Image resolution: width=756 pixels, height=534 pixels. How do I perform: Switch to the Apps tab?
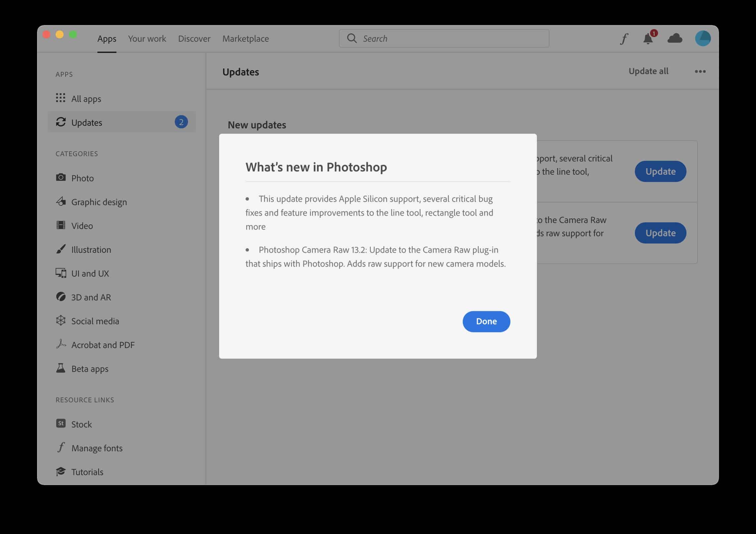(x=107, y=39)
